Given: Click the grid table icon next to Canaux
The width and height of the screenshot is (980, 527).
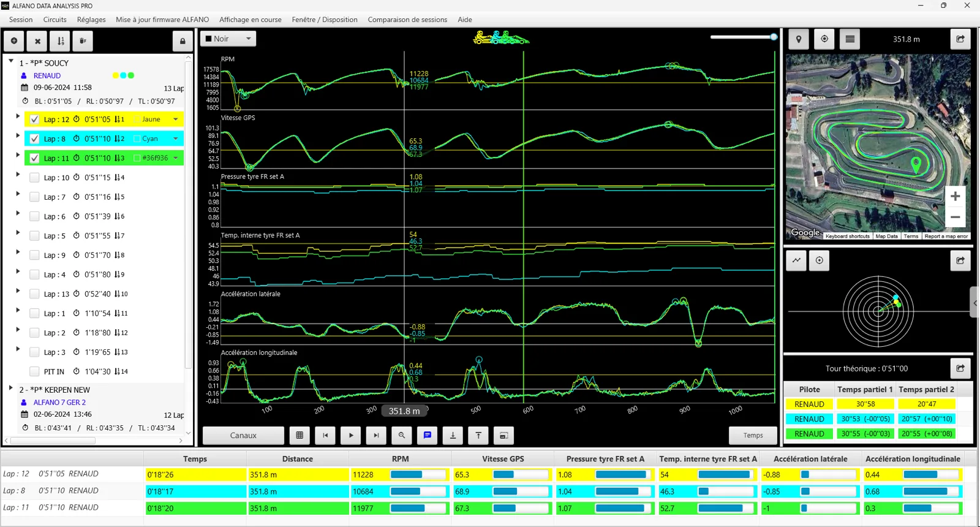Looking at the screenshot, I should pyautogui.click(x=300, y=435).
